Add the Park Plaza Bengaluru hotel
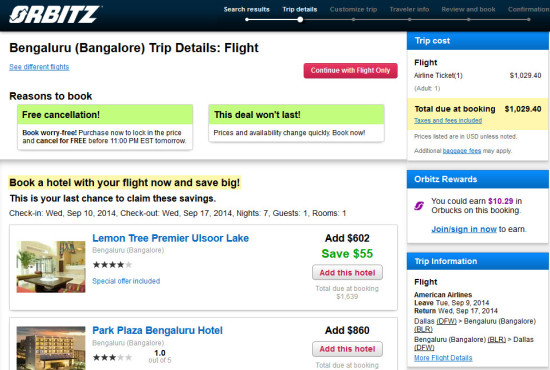 (x=347, y=349)
